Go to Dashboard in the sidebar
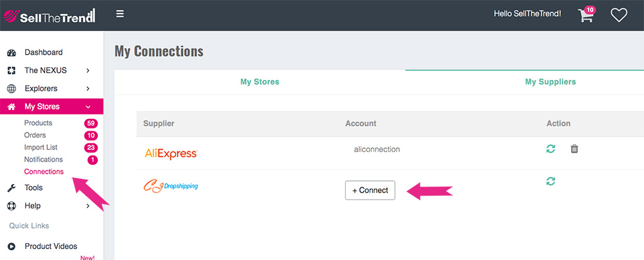644x260 pixels. click(43, 52)
